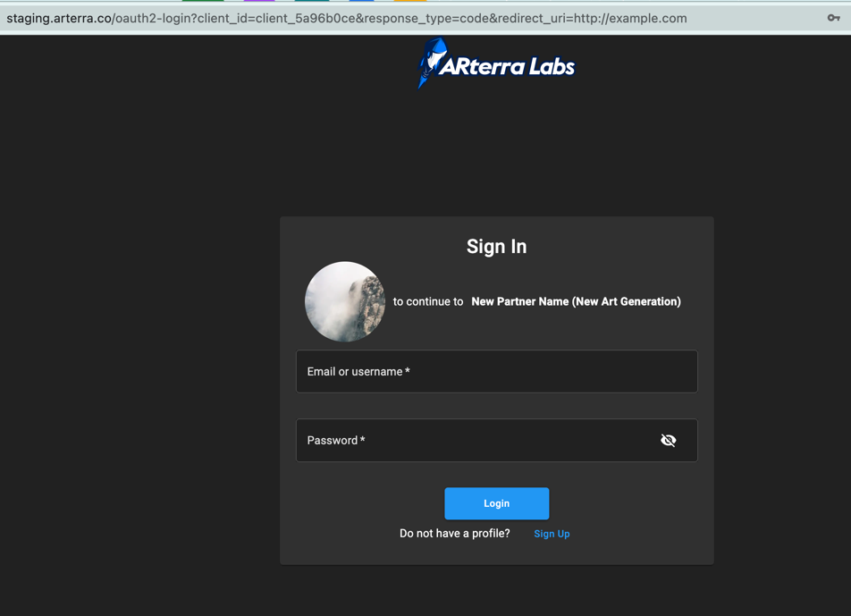Click the "to continue to" text
The width and height of the screenshot is (851, 616).
point(428,302)
